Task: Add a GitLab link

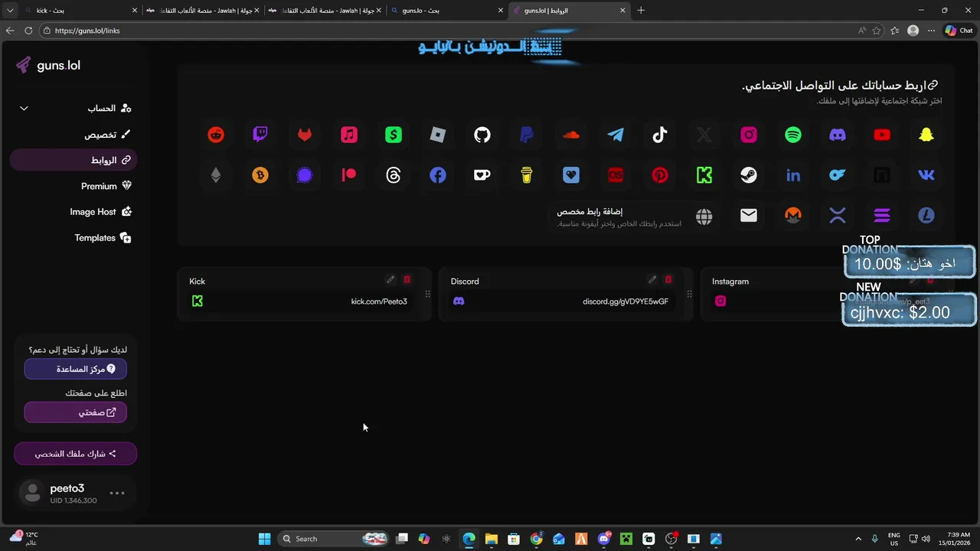Action: coord(305,135)
